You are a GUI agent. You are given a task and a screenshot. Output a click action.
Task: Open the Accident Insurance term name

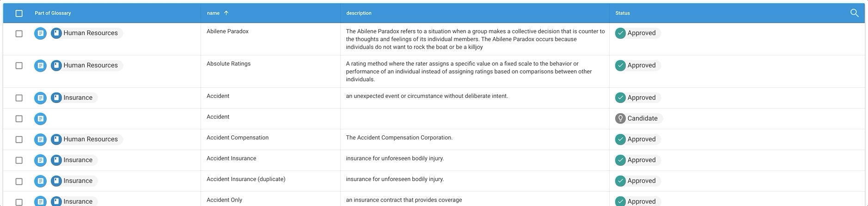pos(231,158)
